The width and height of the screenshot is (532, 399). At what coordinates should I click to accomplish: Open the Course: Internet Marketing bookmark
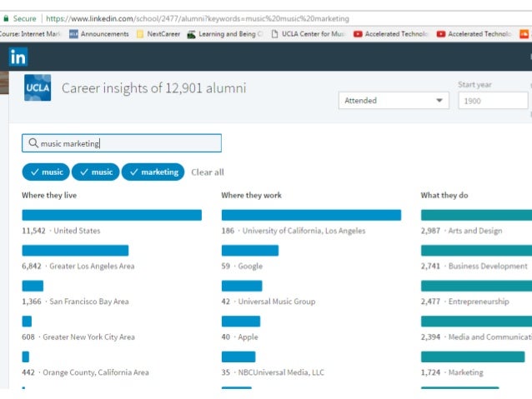pyautogui.click(x=30, y=34)
